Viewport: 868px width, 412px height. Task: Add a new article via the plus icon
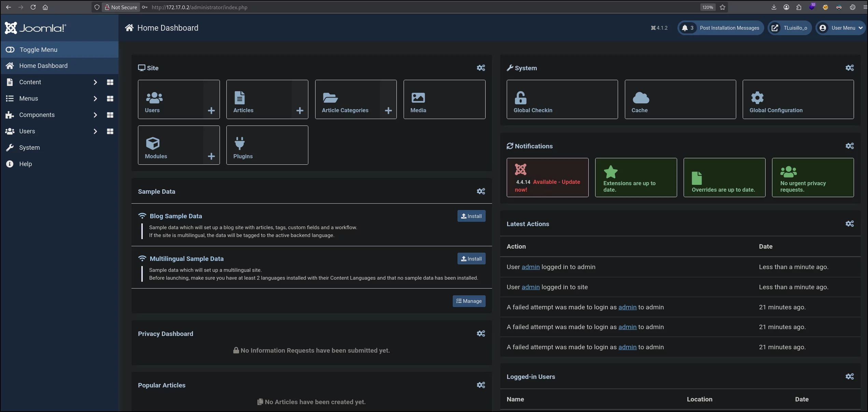[300, 111]
